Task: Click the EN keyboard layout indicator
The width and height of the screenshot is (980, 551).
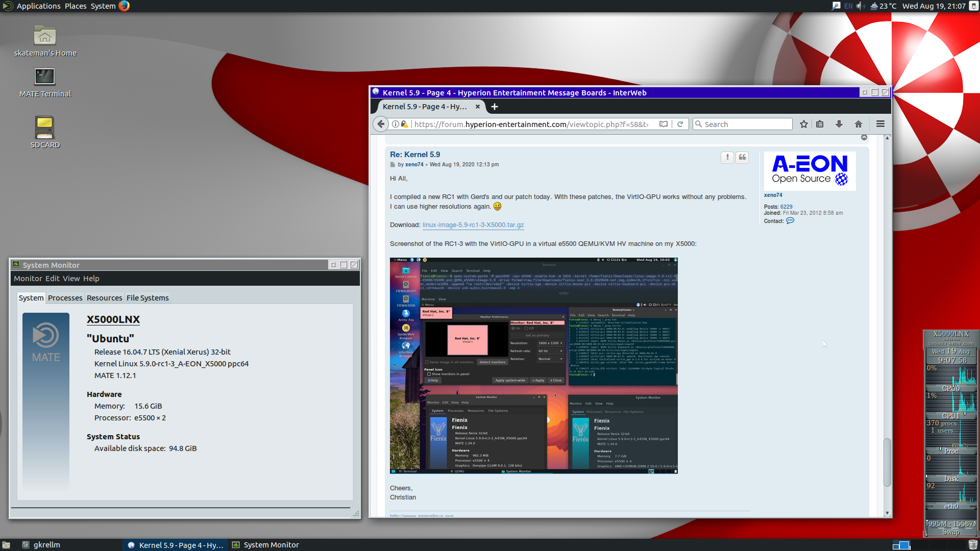Action: click(x=848, y=6)
